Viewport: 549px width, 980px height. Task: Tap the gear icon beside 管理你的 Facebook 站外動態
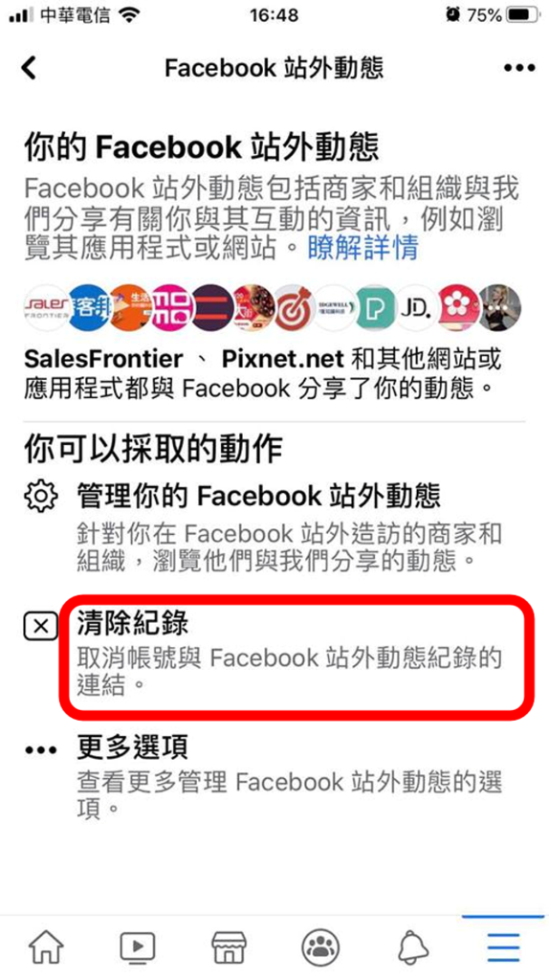click(40, 496)
